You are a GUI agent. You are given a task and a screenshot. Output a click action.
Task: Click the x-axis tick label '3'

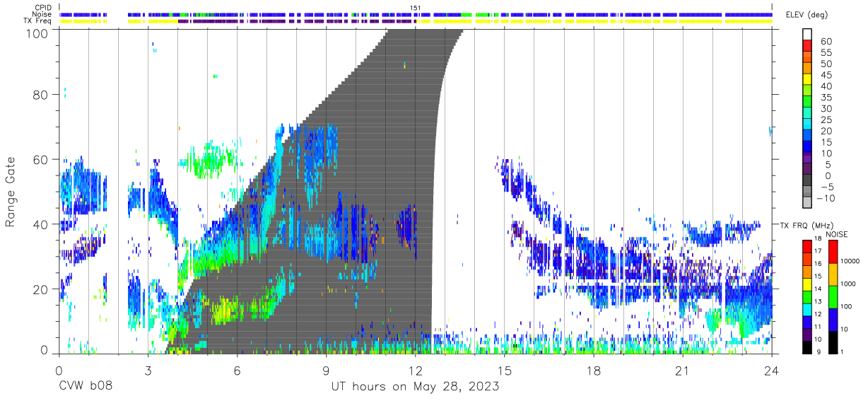148,371
